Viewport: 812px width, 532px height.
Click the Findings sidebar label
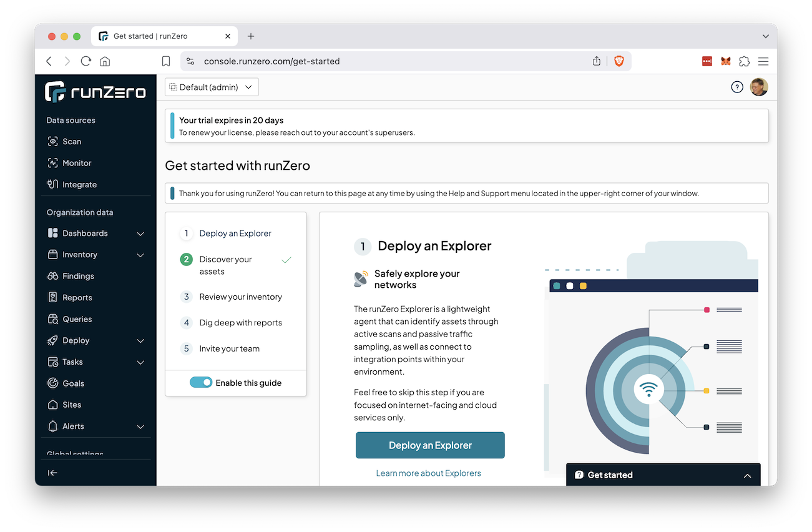78,276
